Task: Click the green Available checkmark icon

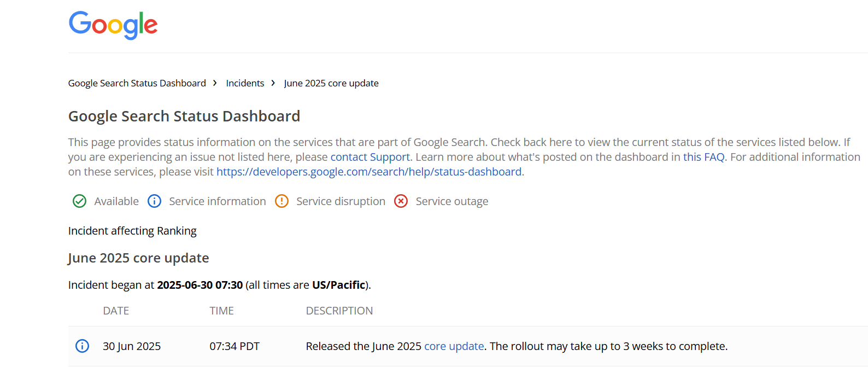Action: (79, 201)
